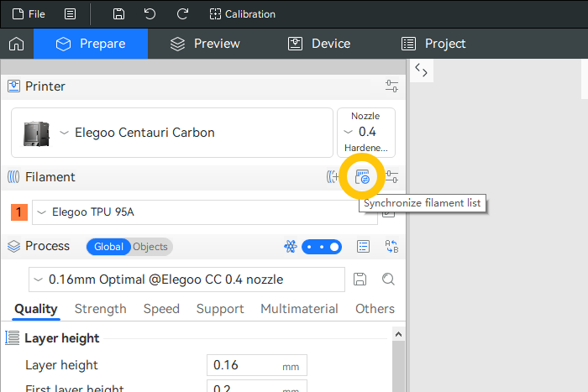Image resolution: width=588 pixels, height=392 pixels.
Task: Expand the Elegoo Centauri Carbon printer dropdown
Action: pos(172,133)
